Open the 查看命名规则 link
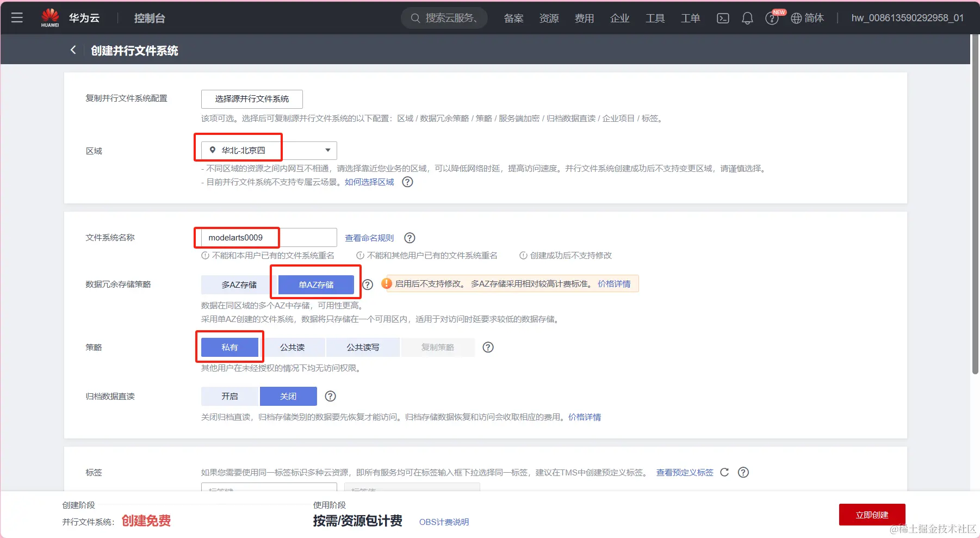980x538 pixels. click(x=369, y=238)
